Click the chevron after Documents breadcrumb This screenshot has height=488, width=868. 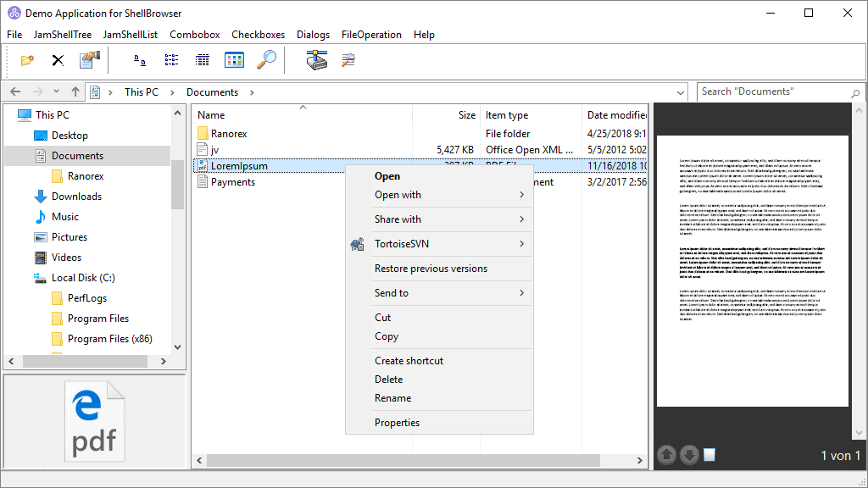pos(252,92)
